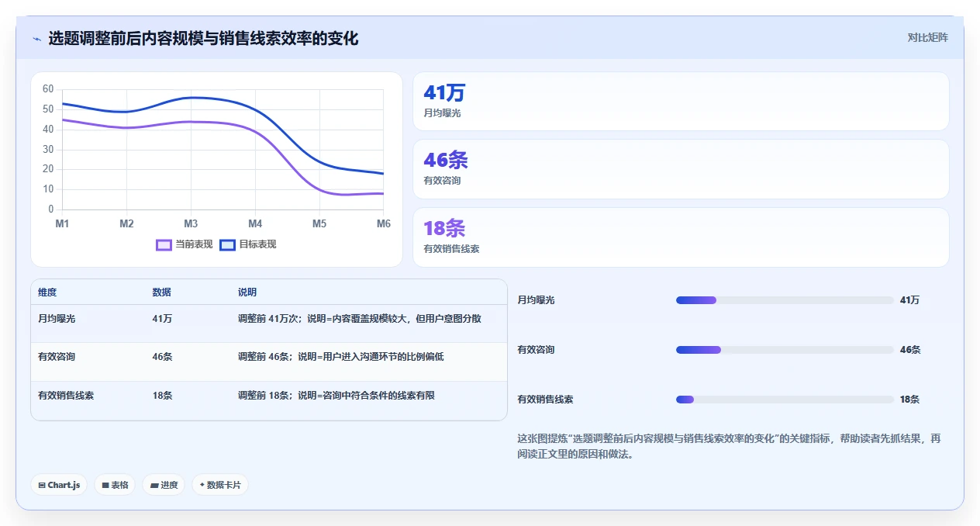Click the 41万 value after progress bar
This screenshot has width=980, height=526.
point(910,300)
